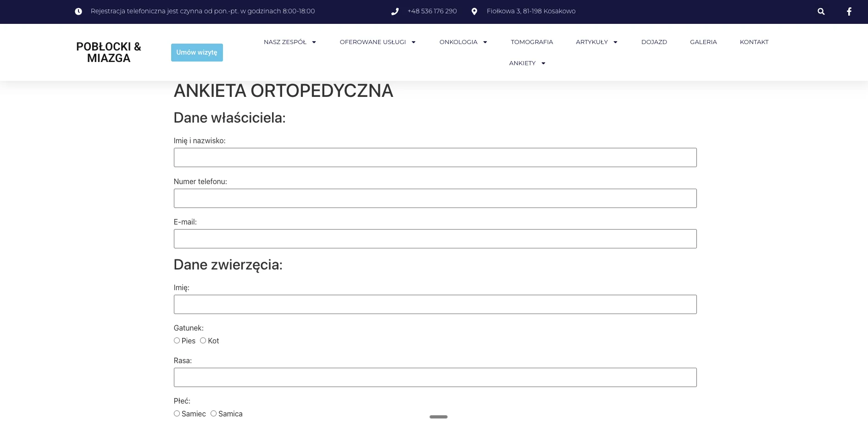Choose the Samica radio button

click(x=213, y=414)
